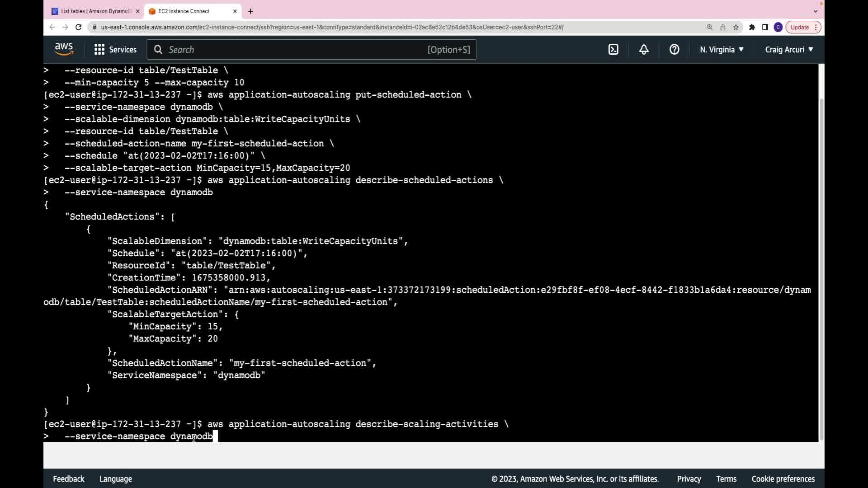Click the page zoom magnifier icon
Screen dimensions: 868x488
point(709,27)
